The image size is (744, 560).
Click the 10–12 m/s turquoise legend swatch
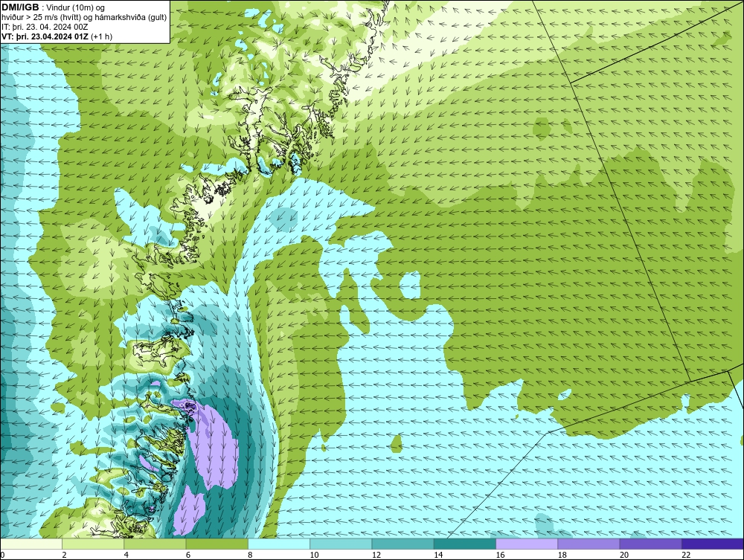[341, 544]
